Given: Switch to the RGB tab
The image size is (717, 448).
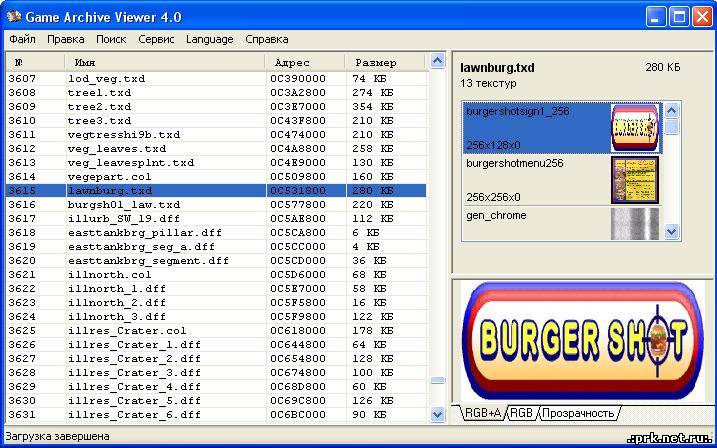Looking at the screenshot, I should pos(522,413).
